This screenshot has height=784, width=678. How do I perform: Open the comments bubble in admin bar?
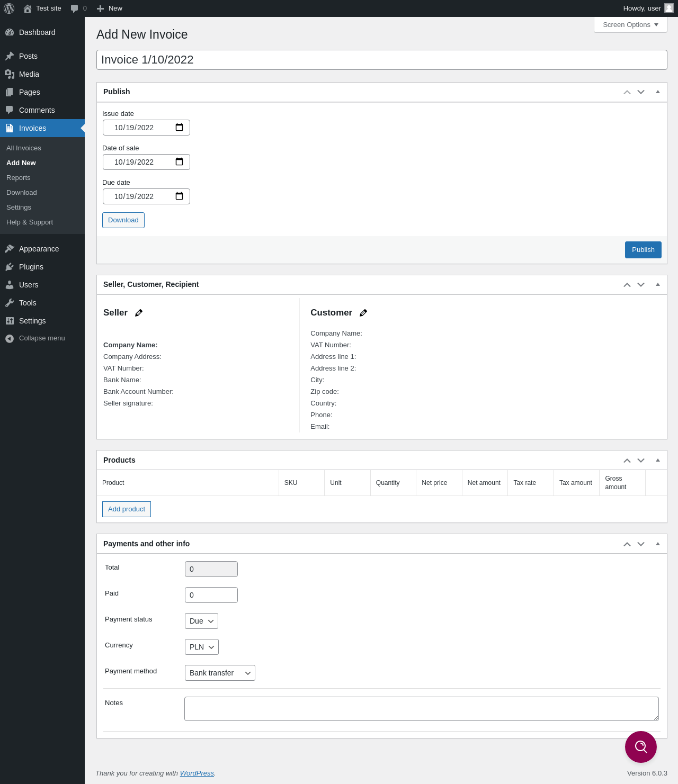click(x=78, y=8)
